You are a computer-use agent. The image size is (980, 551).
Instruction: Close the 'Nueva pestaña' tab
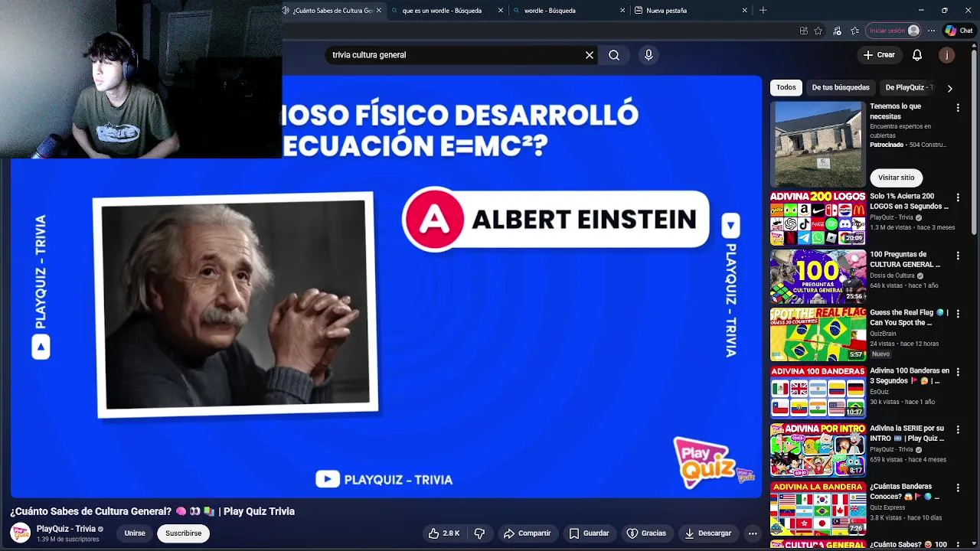pyautogui.click(x=744, y=11)
